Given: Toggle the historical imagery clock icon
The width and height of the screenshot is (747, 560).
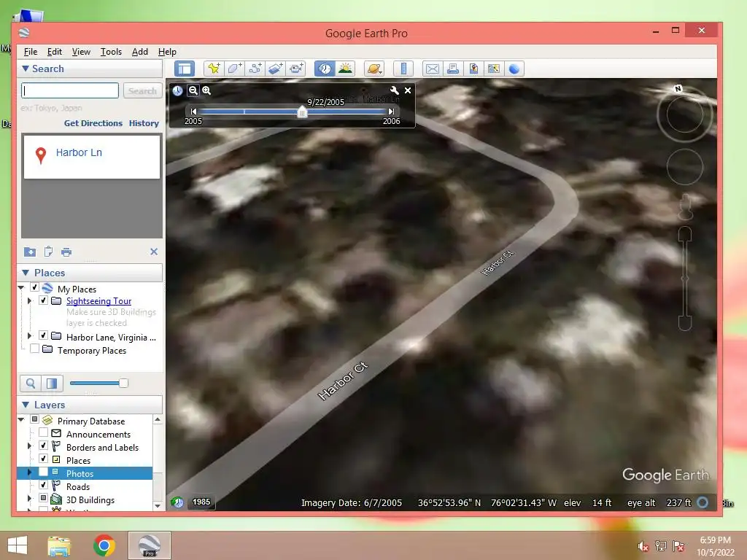Looking at the screenshot, I should coord(325,69).
